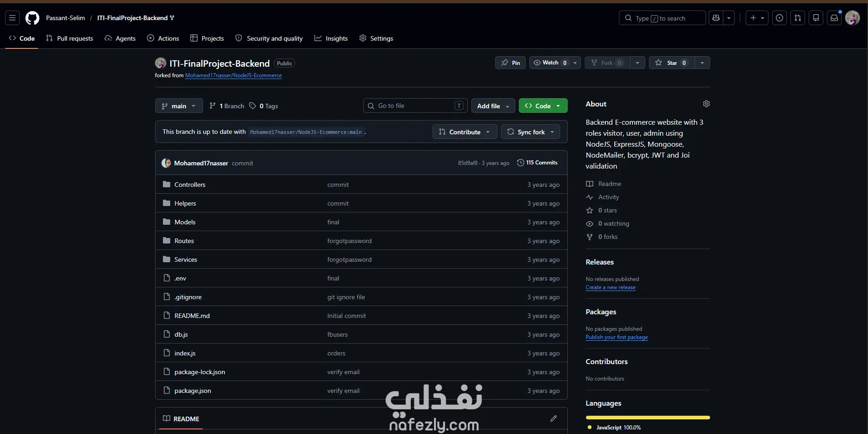Open the Activity link in About
This screenshot has height=434, width=868.
point(603,197)
